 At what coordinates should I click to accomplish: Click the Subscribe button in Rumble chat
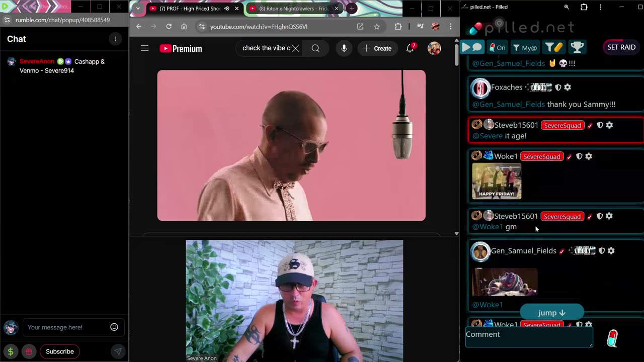pyautogui.click(x=60, y=351)
